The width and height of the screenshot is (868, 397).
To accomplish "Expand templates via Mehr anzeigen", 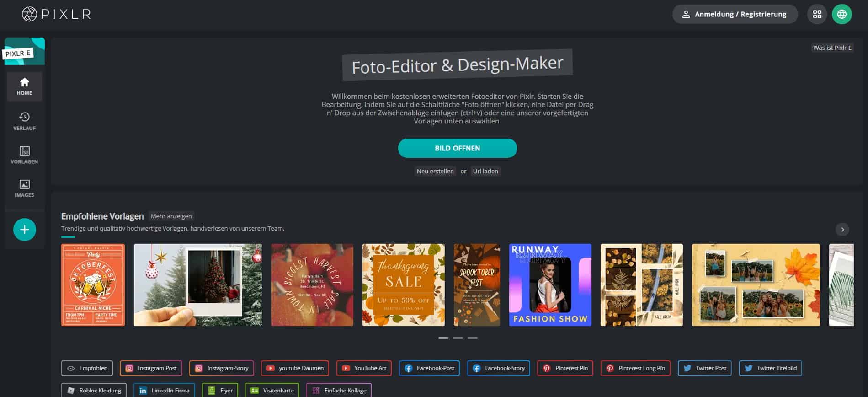I will pyautogui.click(x=171, y=216).
